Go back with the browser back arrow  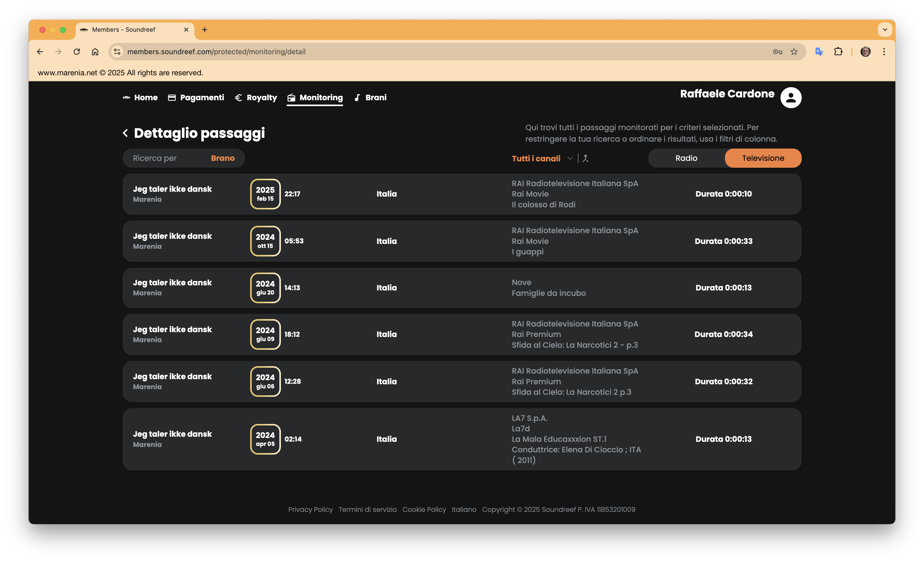(x=40, y=52)
